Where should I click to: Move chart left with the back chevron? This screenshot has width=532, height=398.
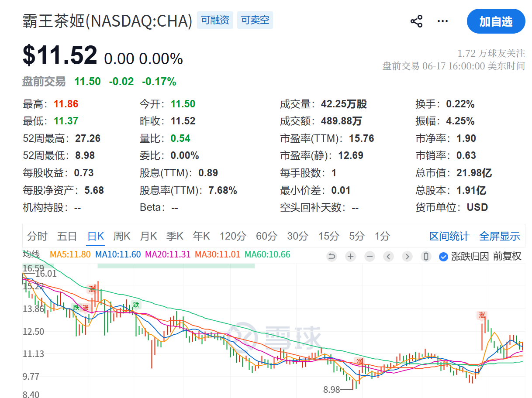point(389,257)
